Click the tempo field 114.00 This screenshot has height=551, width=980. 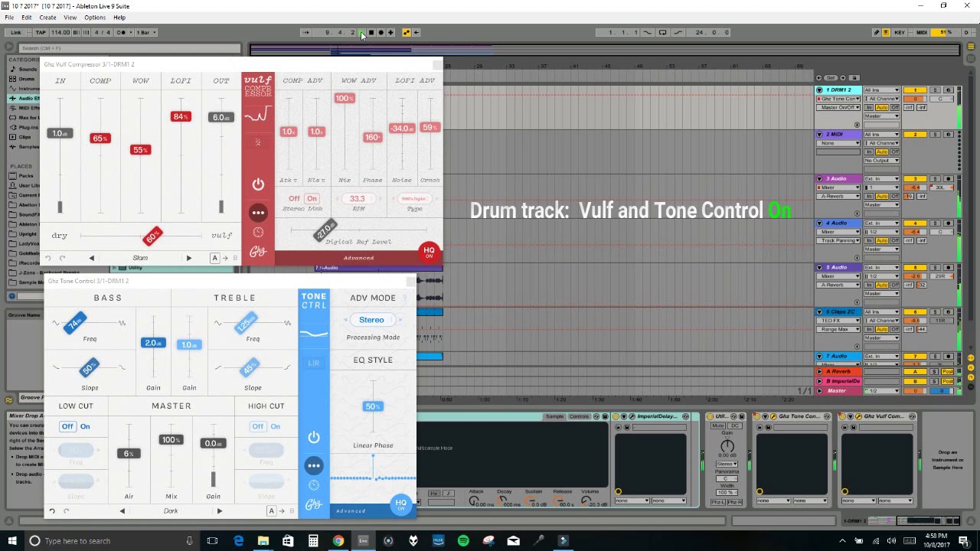pos(60,32)
